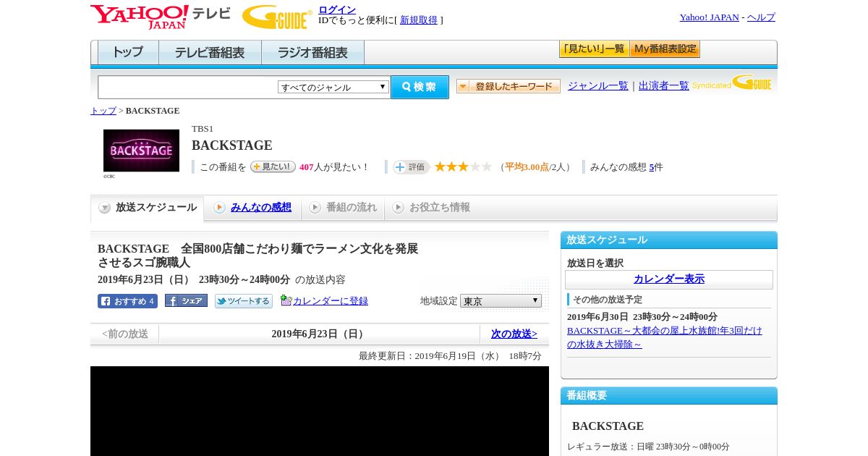Click the Facebook おすすめ button
The image size is (868, 456).
(127, 301)
